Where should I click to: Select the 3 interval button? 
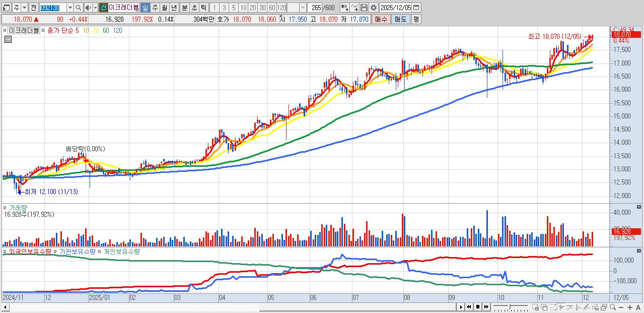point(224,8)
